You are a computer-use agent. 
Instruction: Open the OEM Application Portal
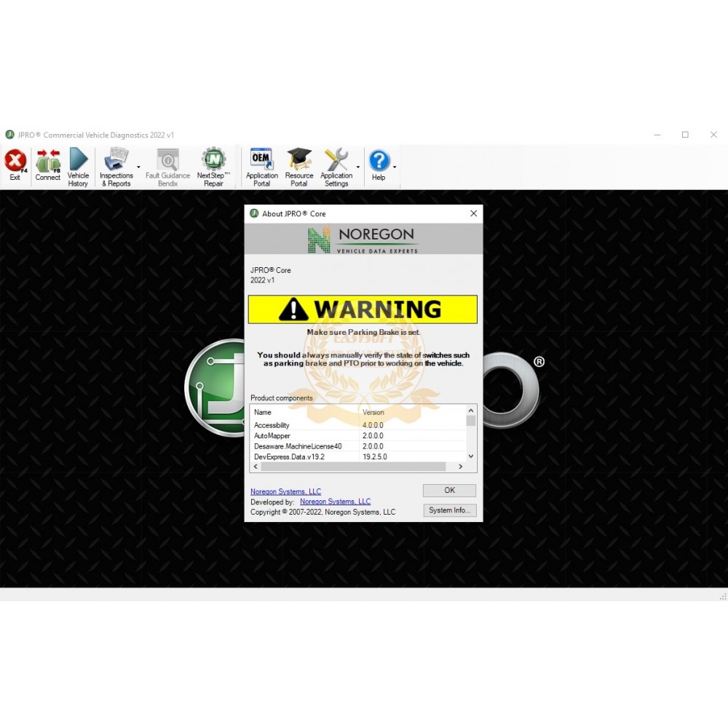pyautogui.click(x=262, y=167)
